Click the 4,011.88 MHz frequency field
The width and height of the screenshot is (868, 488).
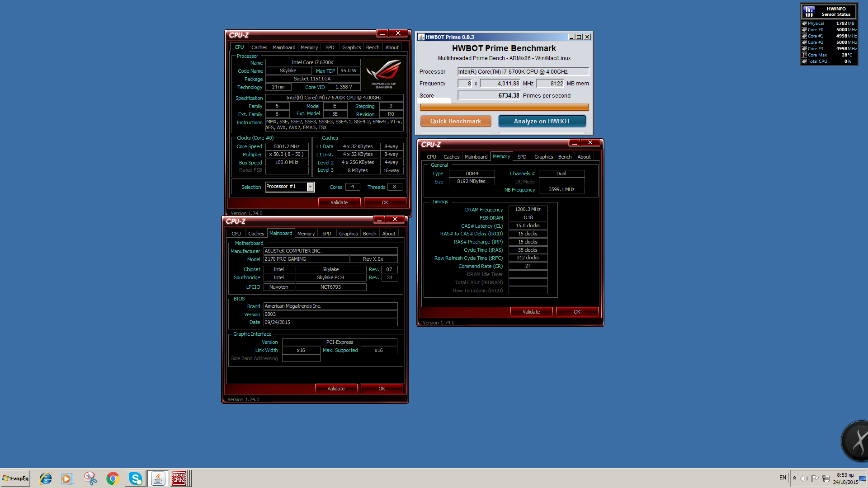[x=500, y=83]
